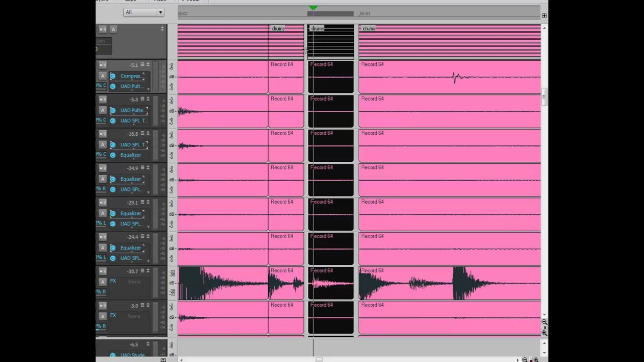Bypass the UAD SPL T. plugin on the -16.8 track
The height and width of the screenshot is (362, 644).
(x=113, y=144)
